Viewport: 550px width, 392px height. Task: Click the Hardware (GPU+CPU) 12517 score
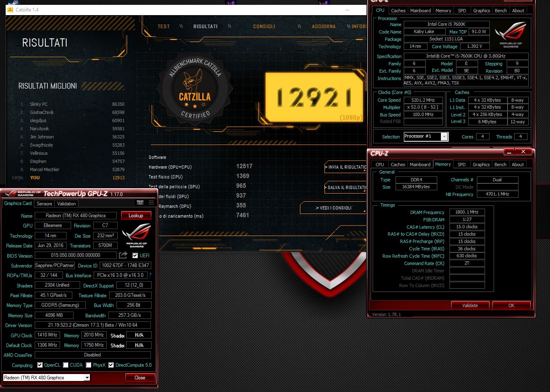(244, 166)
